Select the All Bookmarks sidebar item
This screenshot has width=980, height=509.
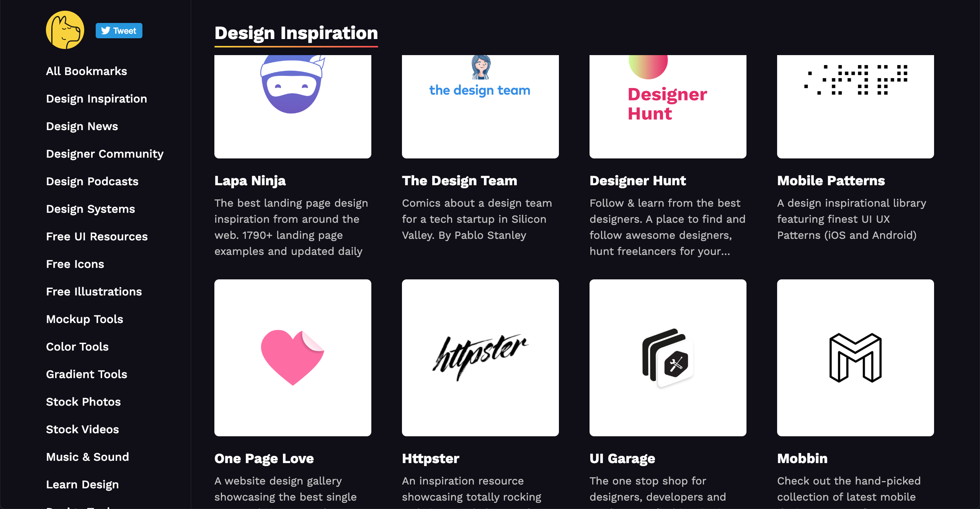click(86, 71)
